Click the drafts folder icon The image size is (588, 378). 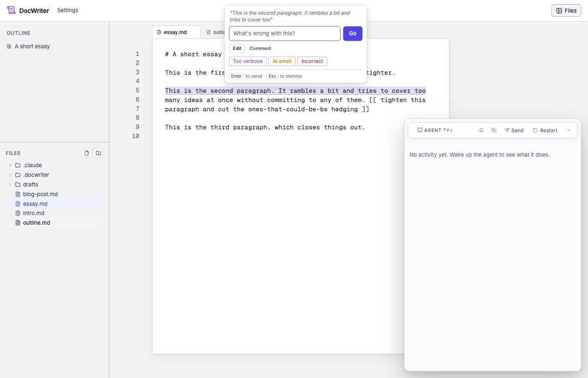(x=18, y=184)
